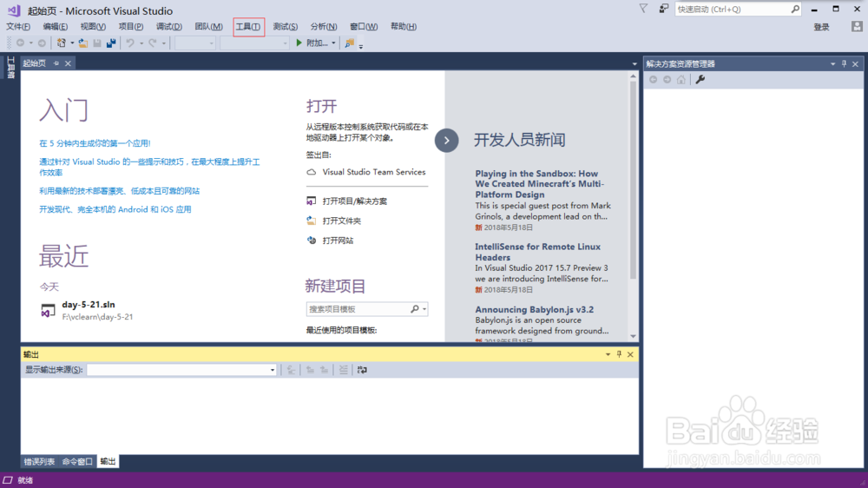868x488 pixels.
Task: Open the New Project icon dropdown arrow
Action: pos(72,43)
